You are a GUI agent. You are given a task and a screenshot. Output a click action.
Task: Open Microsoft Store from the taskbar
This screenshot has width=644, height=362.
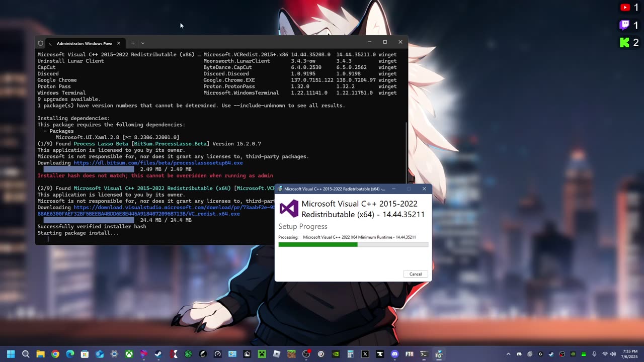click(85, 354)
